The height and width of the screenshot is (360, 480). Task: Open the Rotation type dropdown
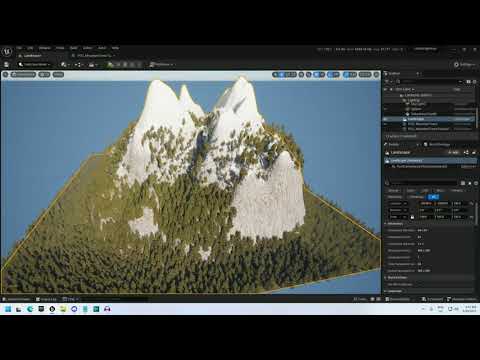[x=398, y=210]
